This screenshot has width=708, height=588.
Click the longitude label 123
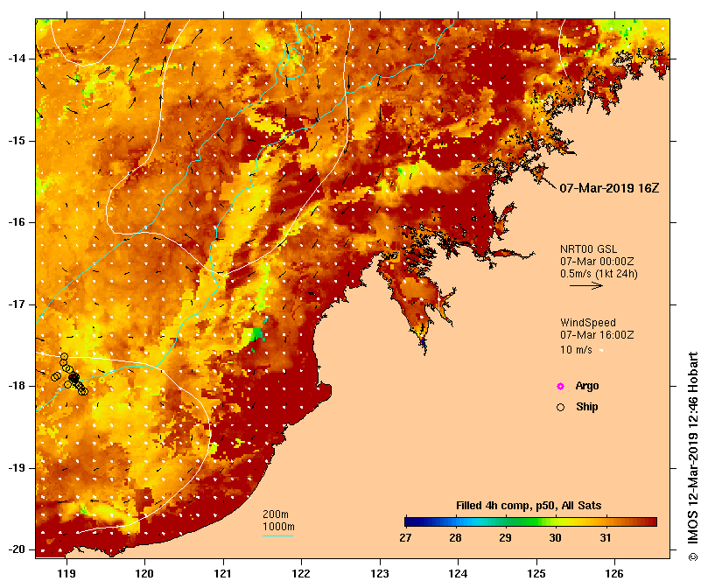[x=380, y=573]
